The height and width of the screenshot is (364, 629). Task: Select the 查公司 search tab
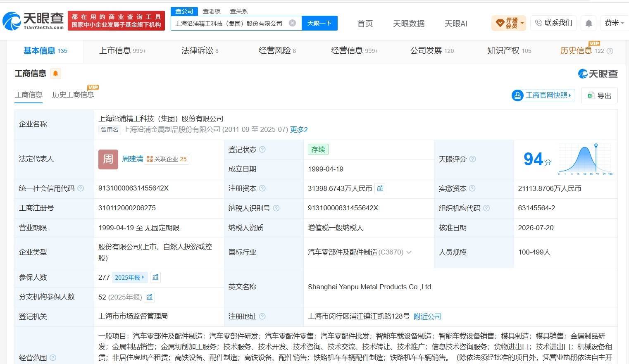(x=184, y=11)
